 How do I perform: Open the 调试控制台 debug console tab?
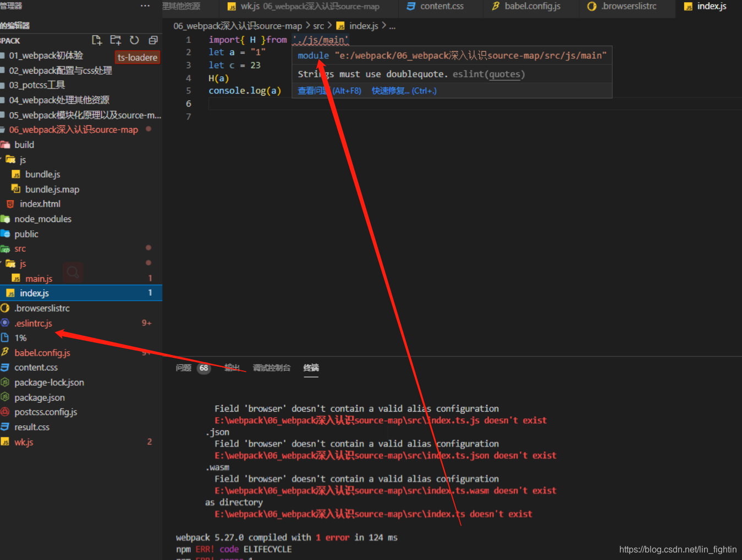pos(271,368)
